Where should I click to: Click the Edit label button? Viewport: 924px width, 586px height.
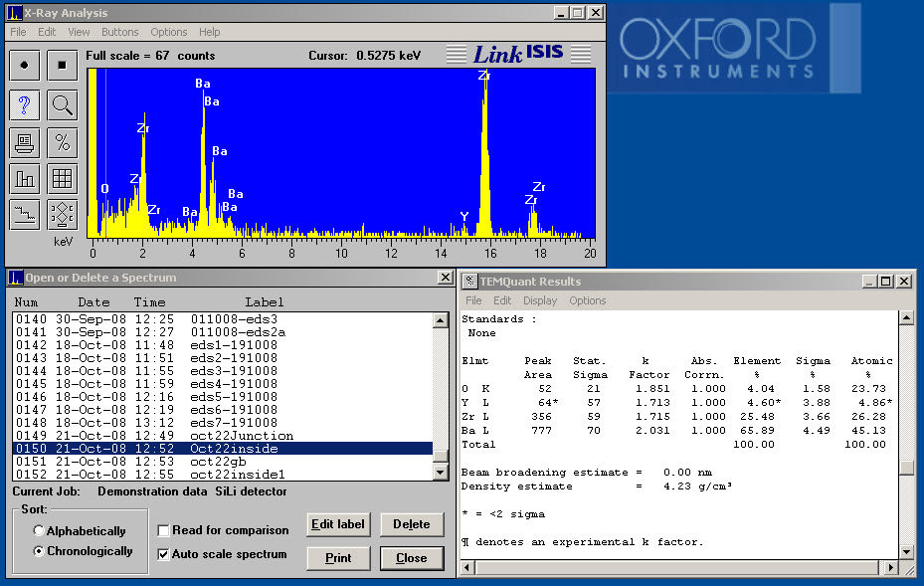tap(338, 524)
